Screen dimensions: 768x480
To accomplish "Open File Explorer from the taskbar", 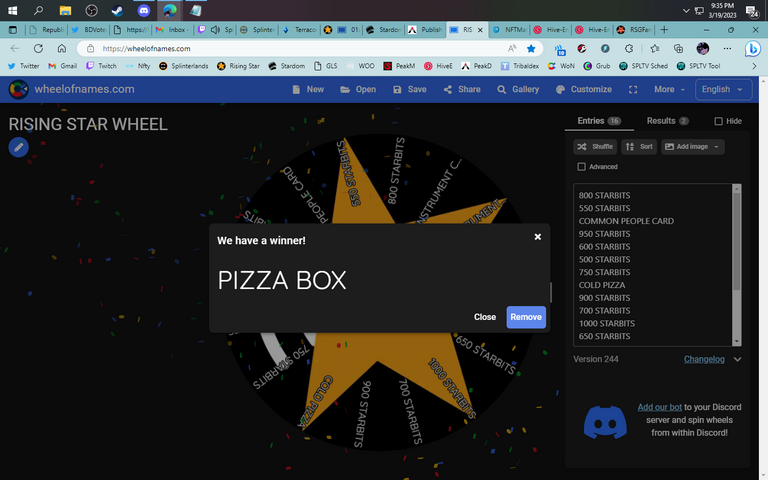I will tap(65, 10).
